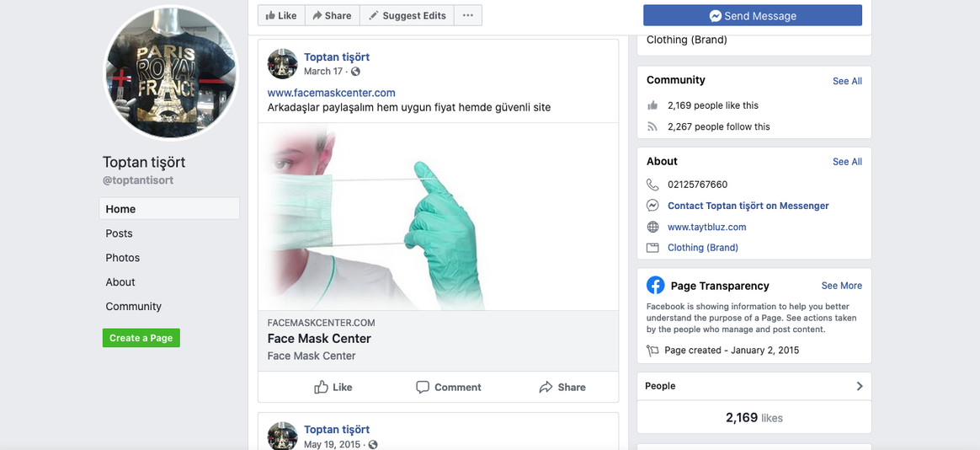
Task: Click the Like page button
Action: click(281, 16)
